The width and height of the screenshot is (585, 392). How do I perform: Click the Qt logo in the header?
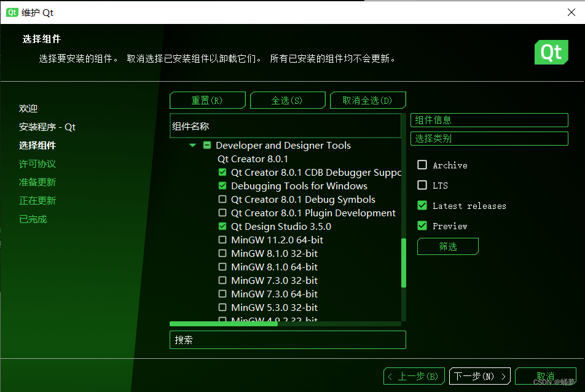coord(551,52)
